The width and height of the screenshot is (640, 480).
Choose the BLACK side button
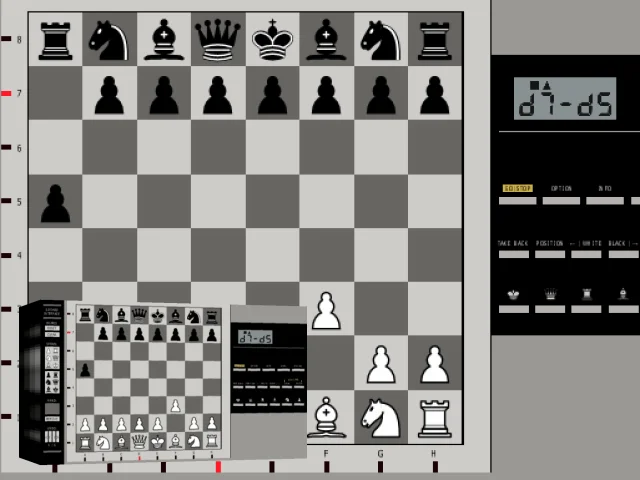tap(623, 254)
